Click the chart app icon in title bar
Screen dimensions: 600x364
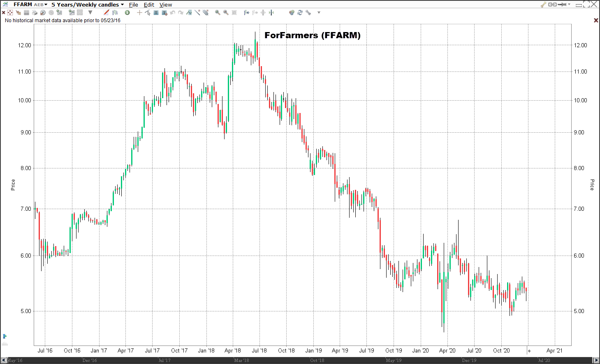5,5
